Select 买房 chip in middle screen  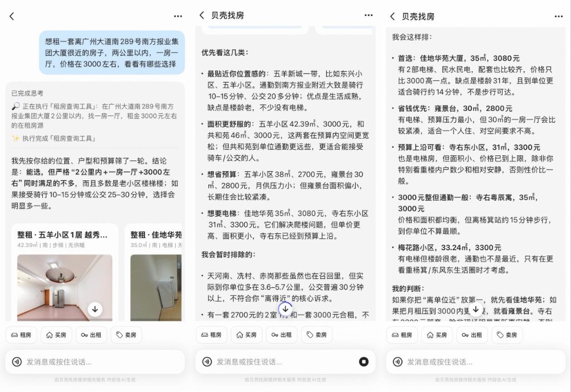(x=247, y=335)
